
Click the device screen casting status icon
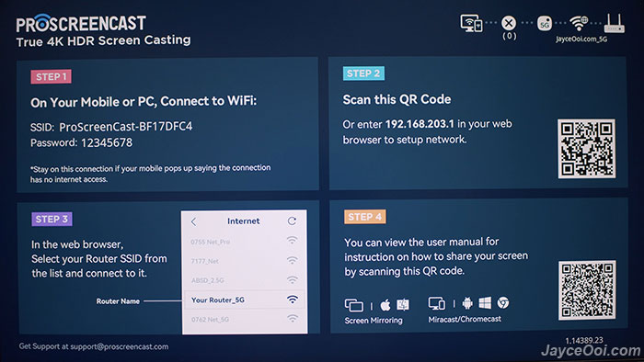[x=471, y=23]
